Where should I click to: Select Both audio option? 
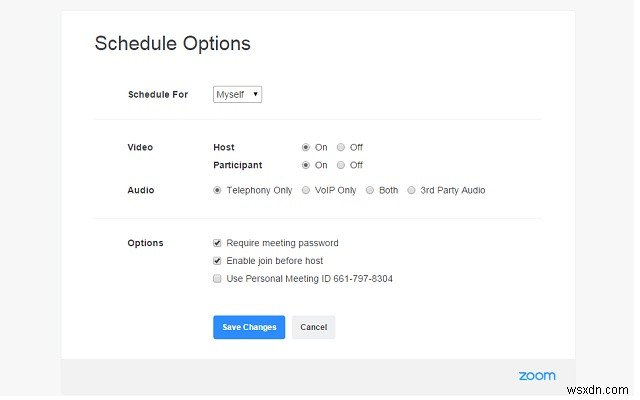370,190
